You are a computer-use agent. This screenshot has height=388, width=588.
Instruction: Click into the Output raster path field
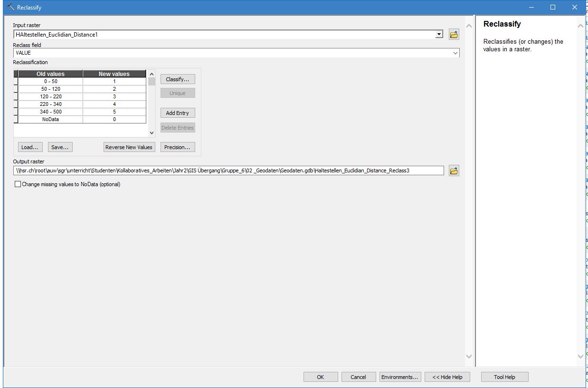pyautogui.click(x=228, y=170)
